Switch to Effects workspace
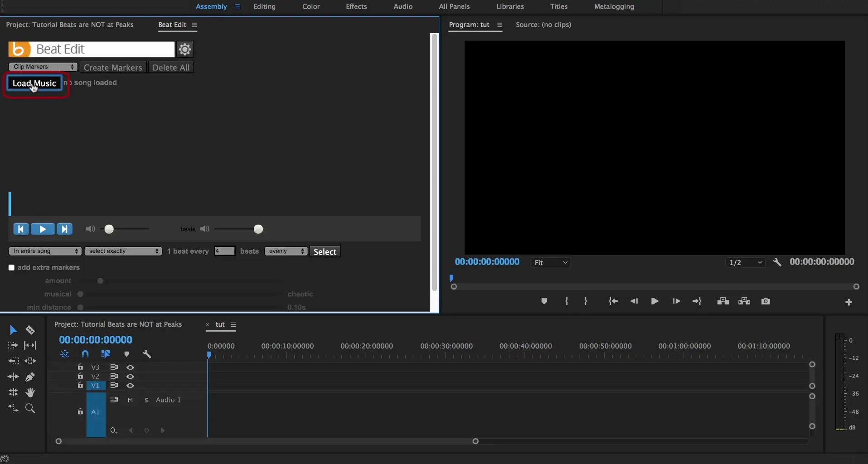This screenshot has width=868, height=464. point(356,6)
